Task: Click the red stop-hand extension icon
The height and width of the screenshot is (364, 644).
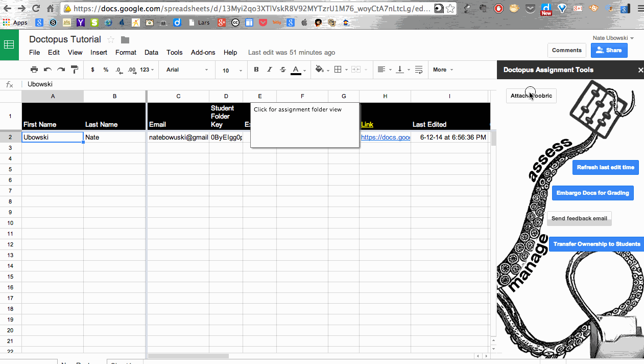Action: [x=498, y=8]
